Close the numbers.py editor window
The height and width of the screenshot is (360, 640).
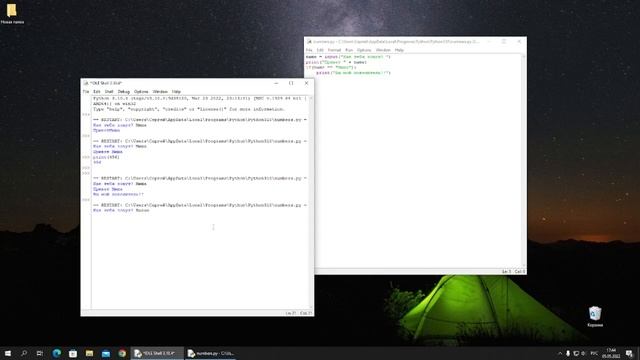pyautogui.click(x=519, y=42)
